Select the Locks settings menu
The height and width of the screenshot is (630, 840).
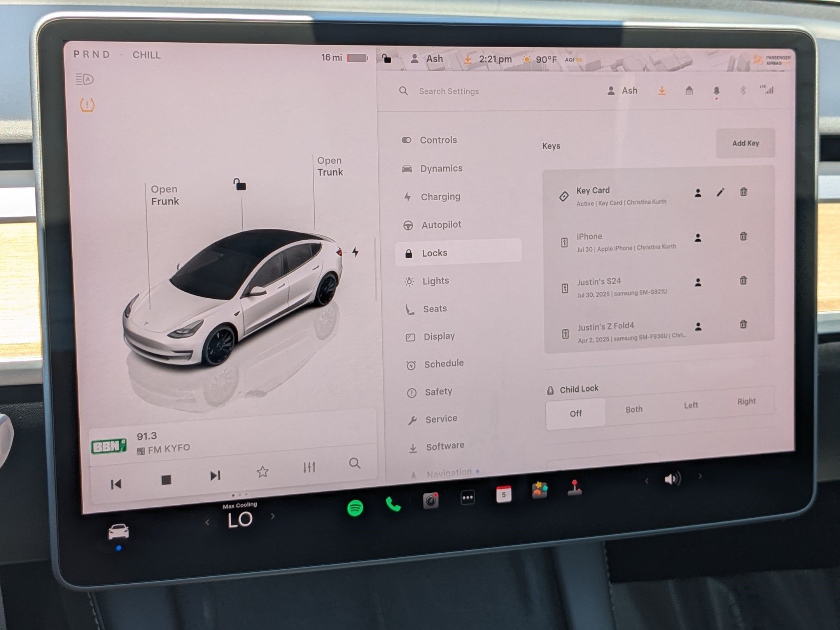459,253
